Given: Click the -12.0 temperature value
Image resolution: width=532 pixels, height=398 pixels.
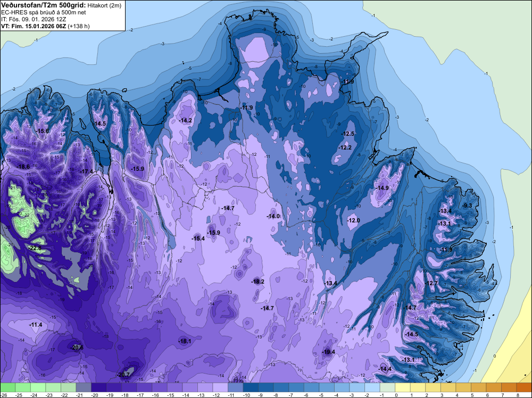Looking at the screenshot, I should coord(354,220).
